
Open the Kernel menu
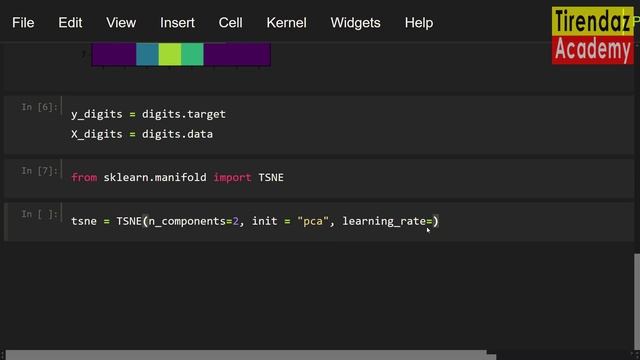click(x=286, y=23)
